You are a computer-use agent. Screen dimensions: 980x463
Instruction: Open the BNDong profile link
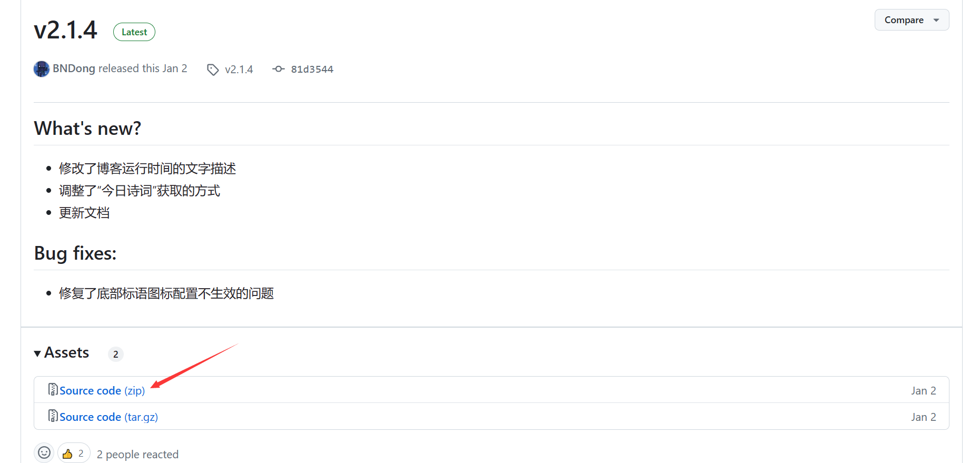click(x=74, y=69)
